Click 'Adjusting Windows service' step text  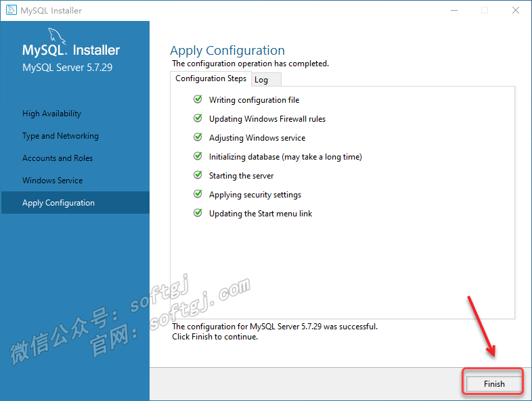click(x=257, y=138)
